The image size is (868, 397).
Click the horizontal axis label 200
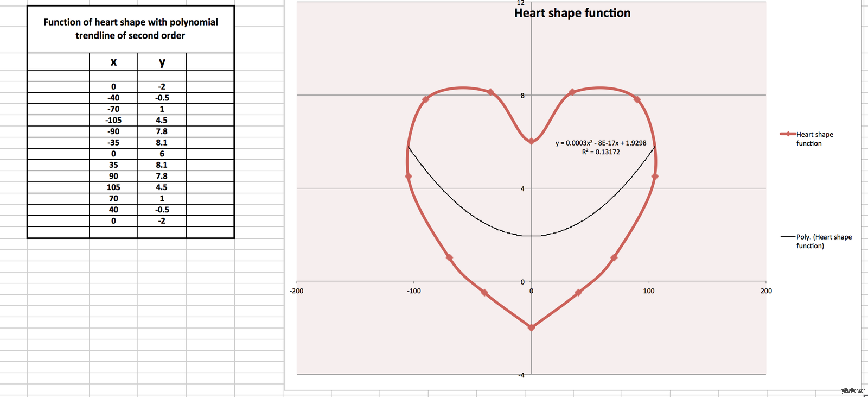click(766, 291)
